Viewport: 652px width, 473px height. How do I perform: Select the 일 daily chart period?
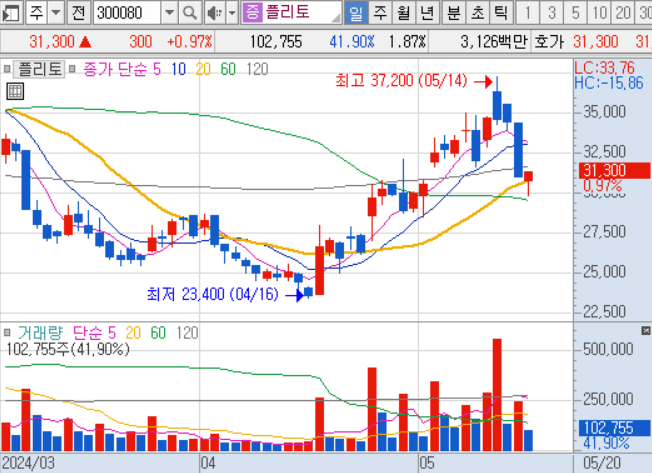click(x=356, y=13)
